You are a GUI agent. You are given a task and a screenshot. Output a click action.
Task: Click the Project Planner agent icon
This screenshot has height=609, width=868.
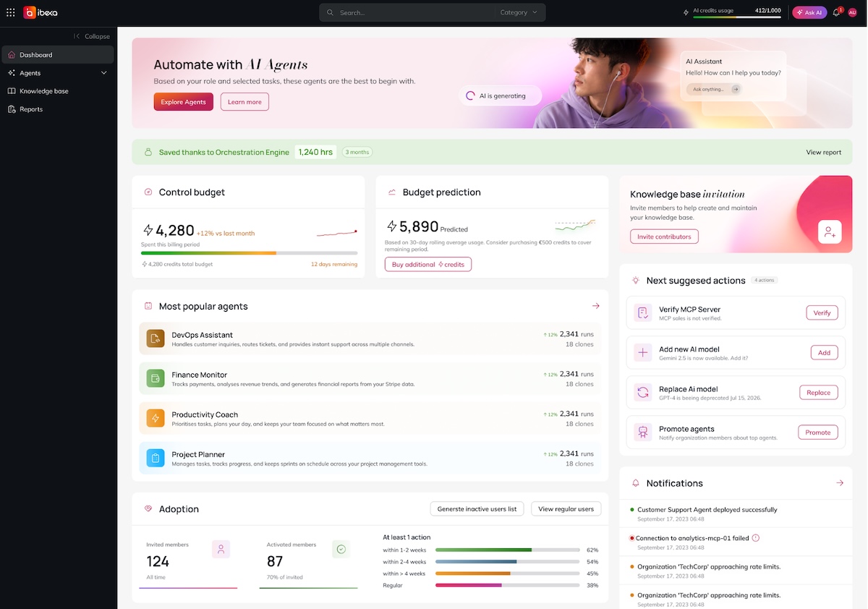[x=156, y=458]
